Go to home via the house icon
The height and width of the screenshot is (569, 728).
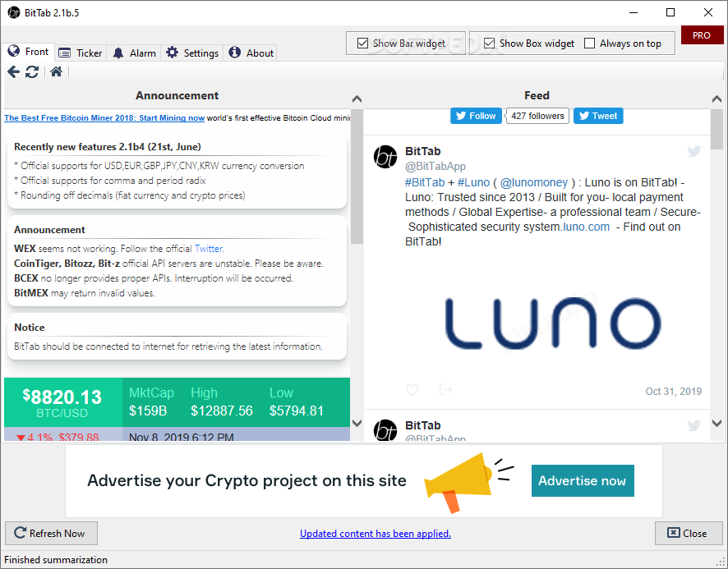click(x=56, y=71)
